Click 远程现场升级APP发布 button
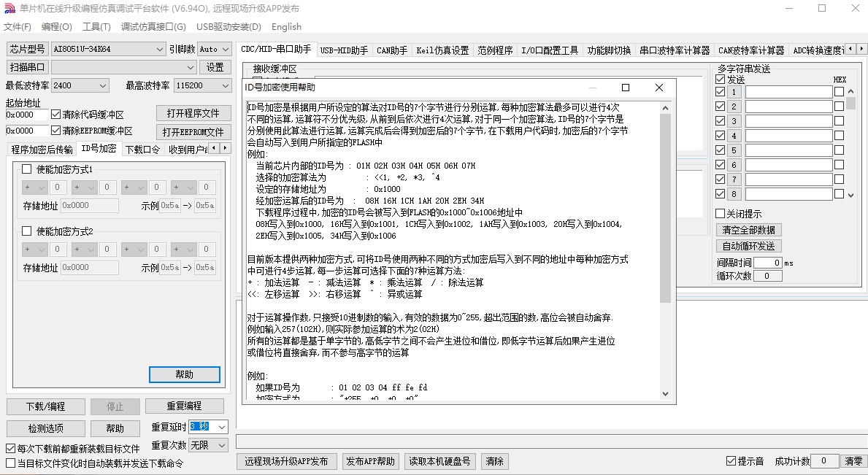868x475 pixels. [x=287, y=461]
